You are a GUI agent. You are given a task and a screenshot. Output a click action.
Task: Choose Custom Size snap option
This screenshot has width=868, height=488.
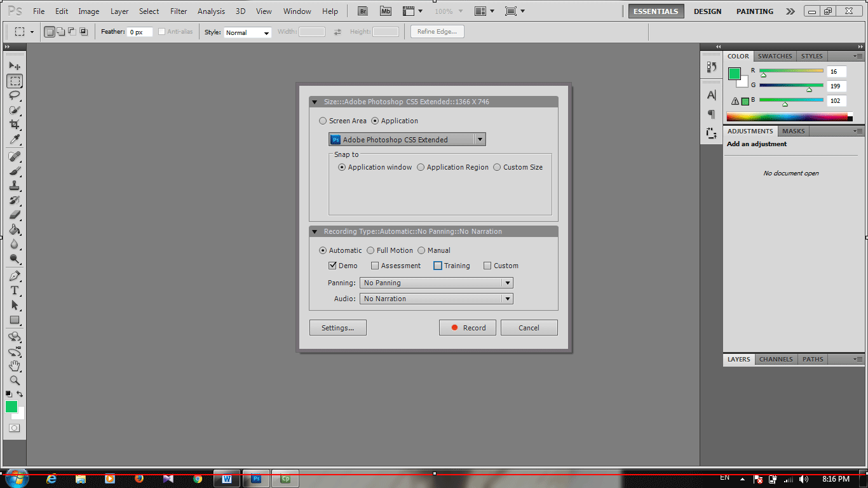[x=497, y=167]
